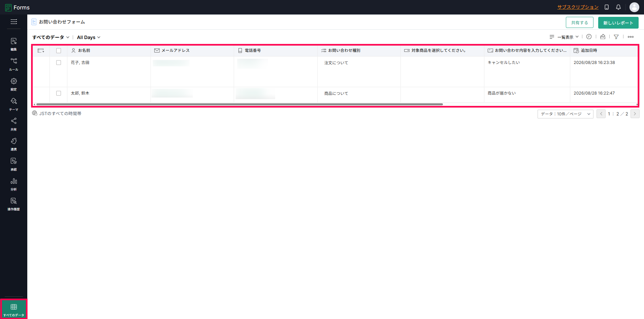This screenshot has width=644, height=319.
Task: Toggle the select-all checkbox in header
Action: coord(59,50)
